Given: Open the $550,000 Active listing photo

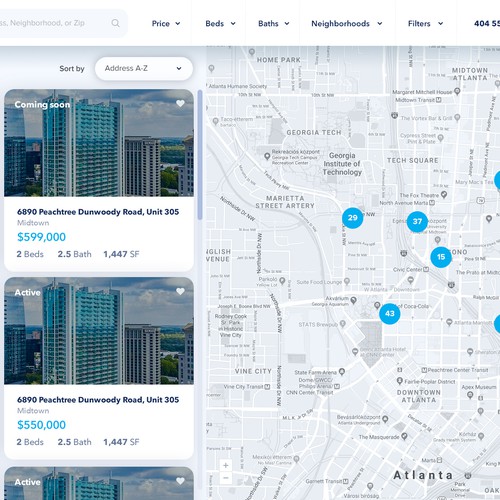Looking at the screenshot, I should (x=99, y=331).
